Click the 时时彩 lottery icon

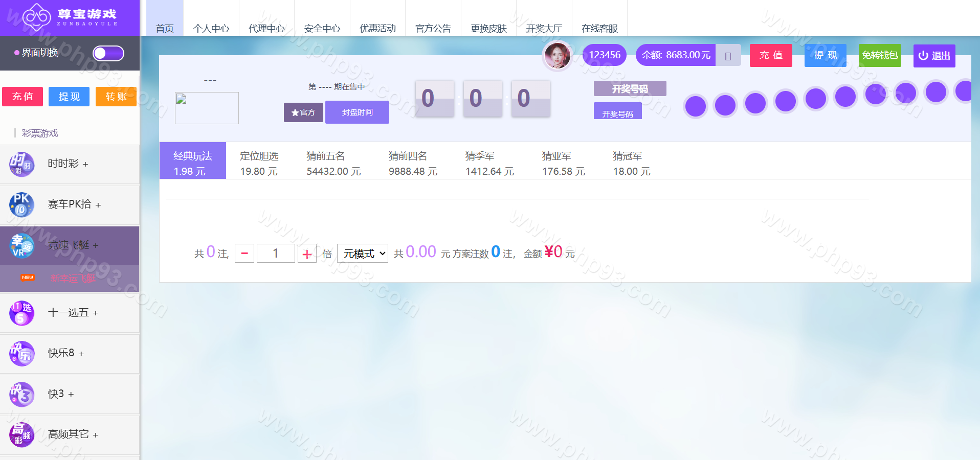(x=21, y=164)
